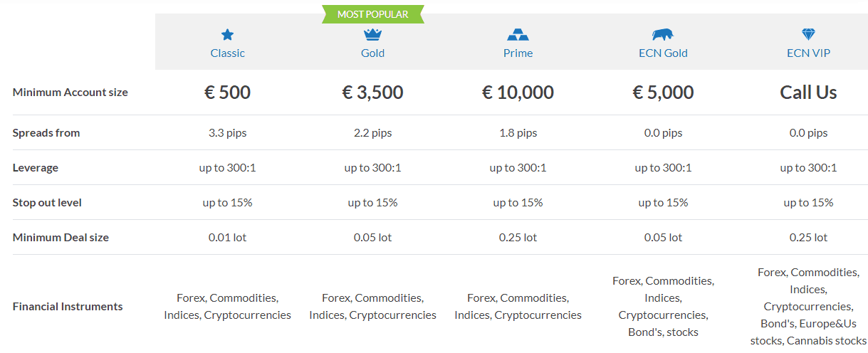This screenshot has height=353, width=868.
Task: Open the Classic account link
Action: (227, 53)
